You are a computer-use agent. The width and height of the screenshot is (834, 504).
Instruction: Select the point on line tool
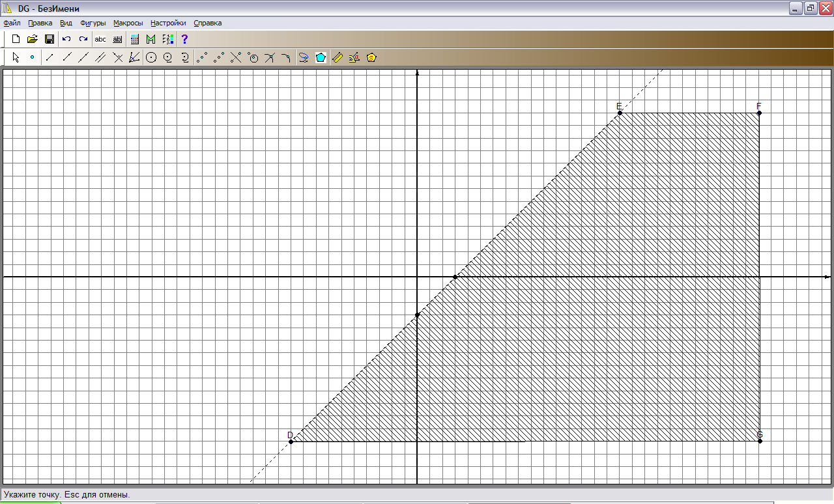(x=237, y=57)
